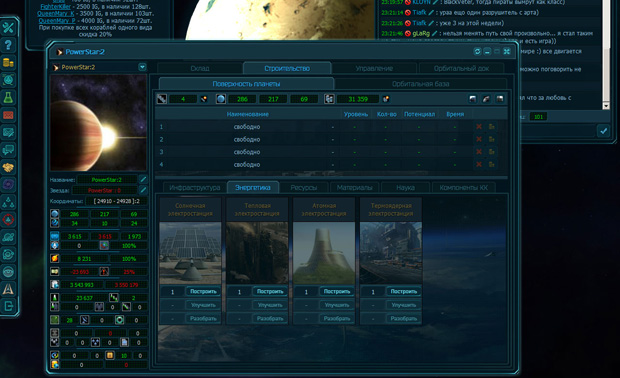
Task: Click the checkmark send button in chat
Action: coord(603,131)
